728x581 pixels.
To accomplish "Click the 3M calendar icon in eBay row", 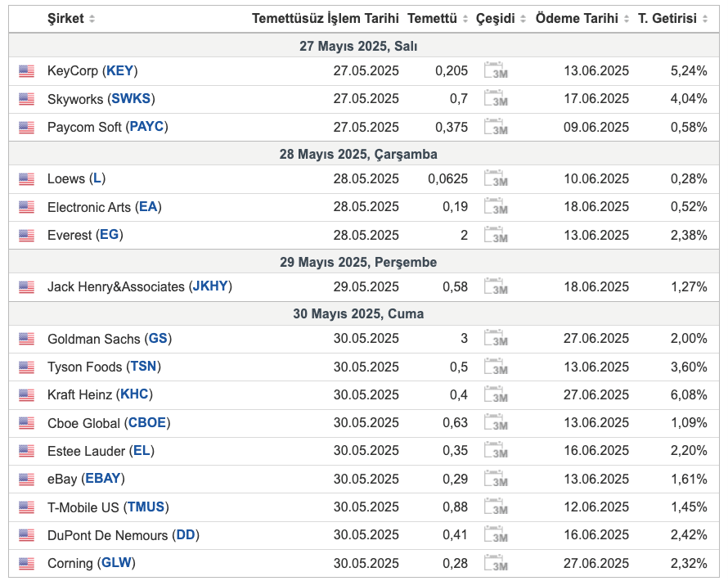I will pos(496,479).
